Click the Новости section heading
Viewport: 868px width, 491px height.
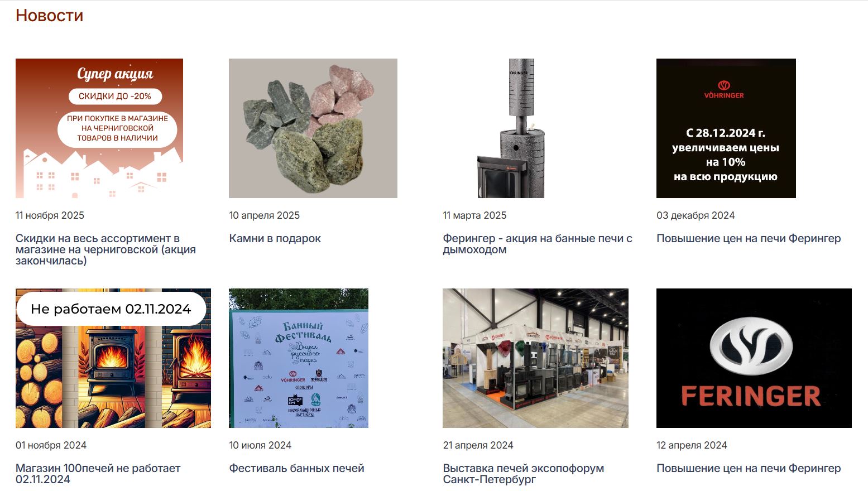(49, 16)
